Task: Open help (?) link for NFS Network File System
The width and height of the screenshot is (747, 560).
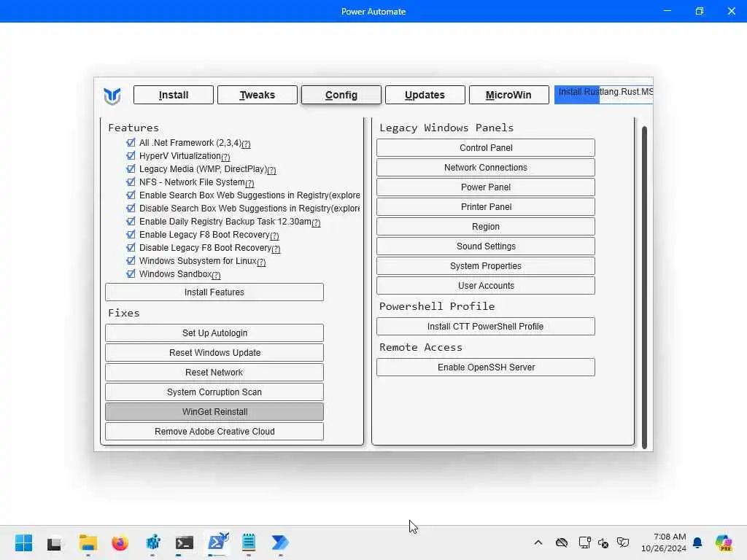Action: pyautogui.click(x=249, y=183)
